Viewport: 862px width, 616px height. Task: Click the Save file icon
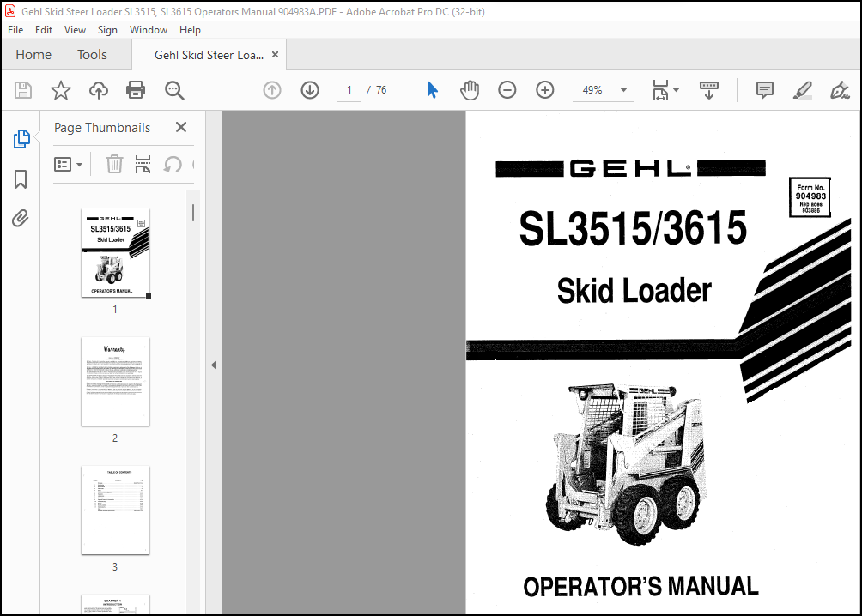point(23,90)
